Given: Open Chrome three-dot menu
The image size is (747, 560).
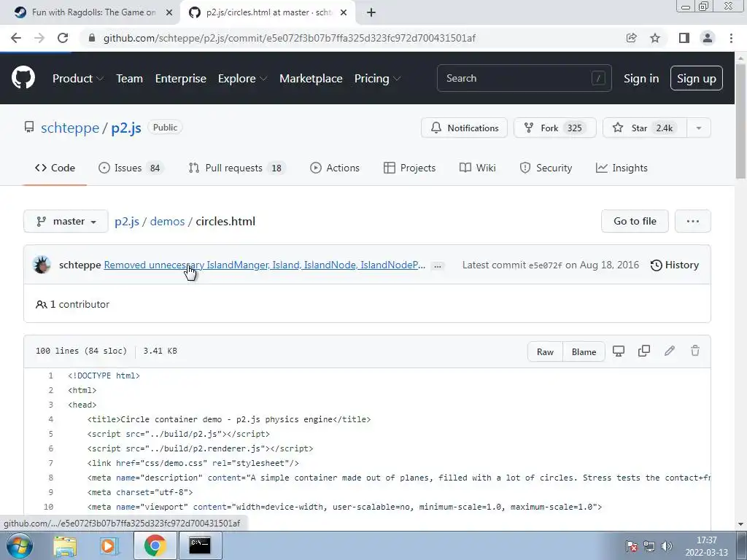Looking at the screenshot, I should click(731, 38).
